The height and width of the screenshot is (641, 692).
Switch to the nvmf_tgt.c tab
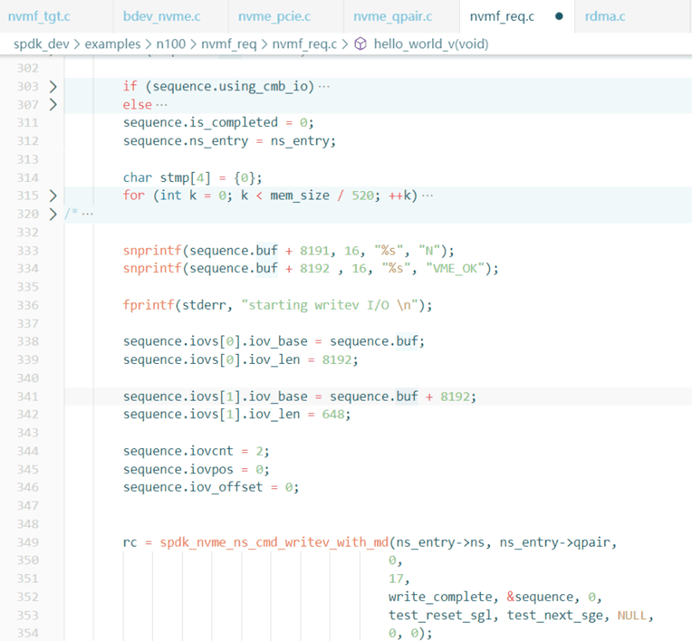[x=39, y=16]
